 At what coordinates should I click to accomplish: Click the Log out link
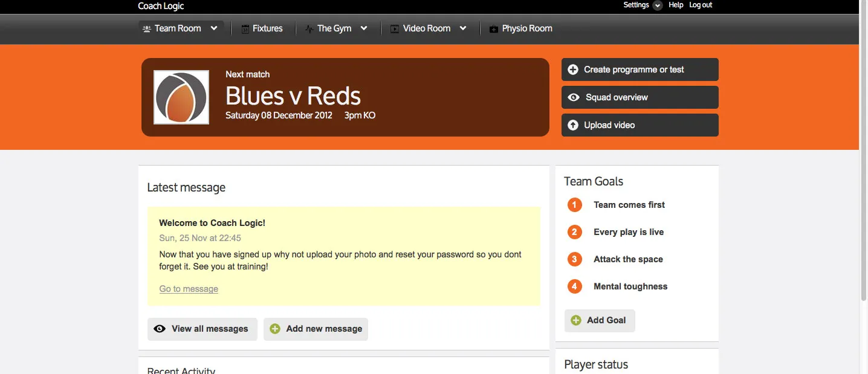(x=701, y=5)
